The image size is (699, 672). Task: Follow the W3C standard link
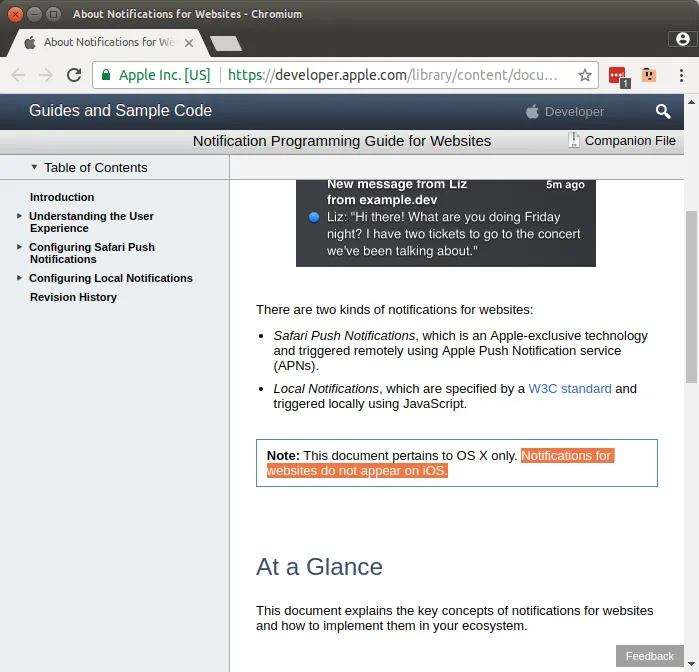click(x=570, y=388)
